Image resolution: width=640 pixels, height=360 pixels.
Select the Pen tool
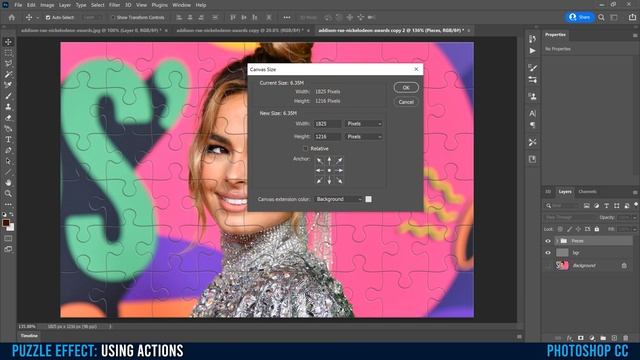coord(8,150)
